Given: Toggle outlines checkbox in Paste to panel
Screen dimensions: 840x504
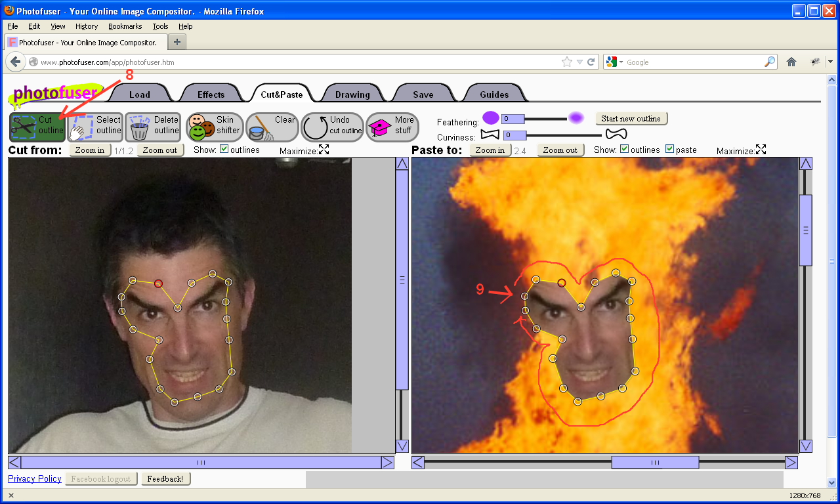Looking at the screenshot, I should point(624,149).
